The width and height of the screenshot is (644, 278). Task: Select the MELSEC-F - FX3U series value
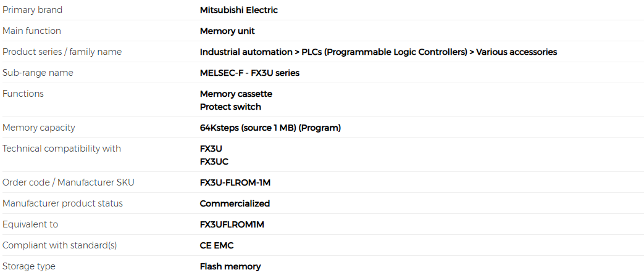(249, 73)
